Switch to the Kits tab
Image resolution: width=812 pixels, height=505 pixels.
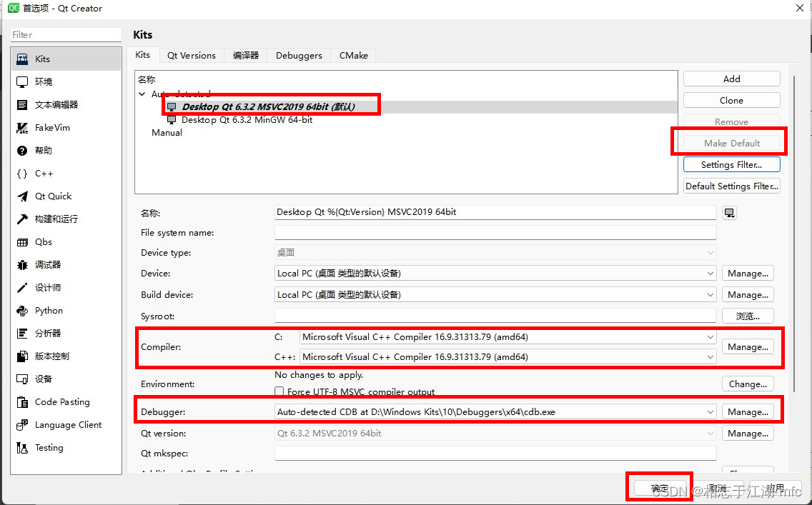pos(143,55)
